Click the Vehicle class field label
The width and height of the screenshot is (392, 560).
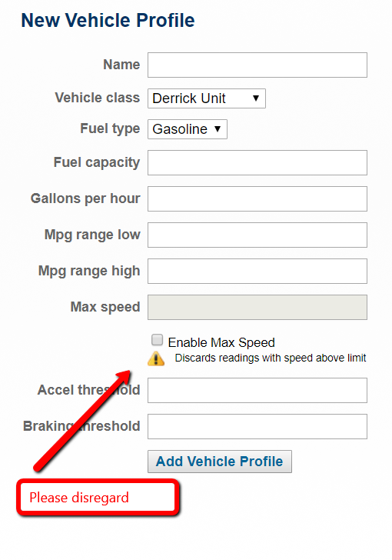point(97,98)
